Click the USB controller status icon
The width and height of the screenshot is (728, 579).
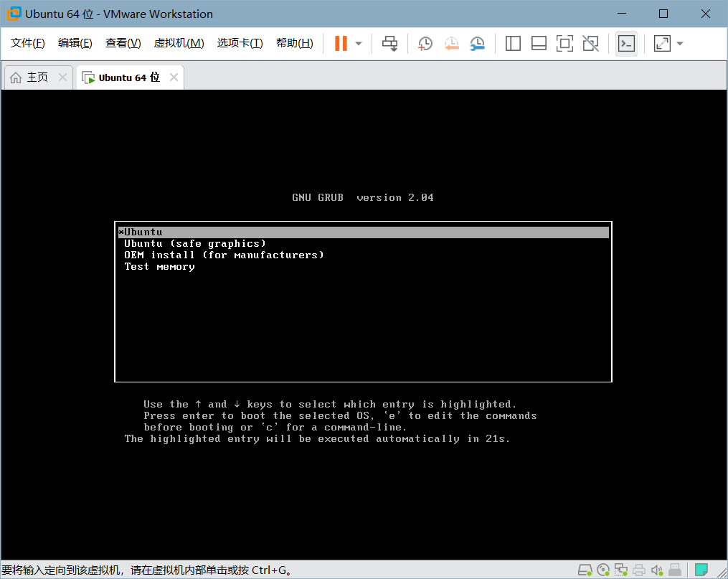(x=675, y=570)
